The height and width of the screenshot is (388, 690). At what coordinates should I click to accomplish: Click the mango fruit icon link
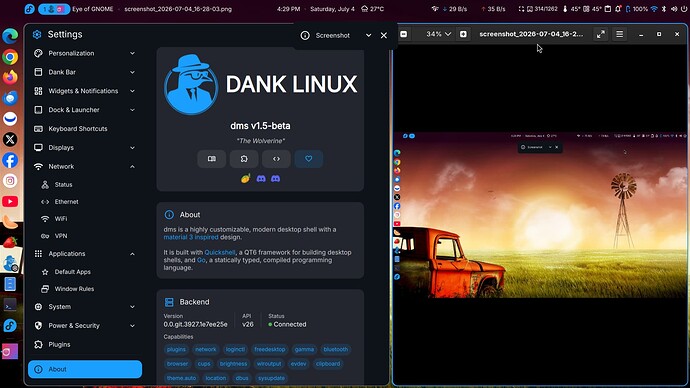(x=246, y=178)
